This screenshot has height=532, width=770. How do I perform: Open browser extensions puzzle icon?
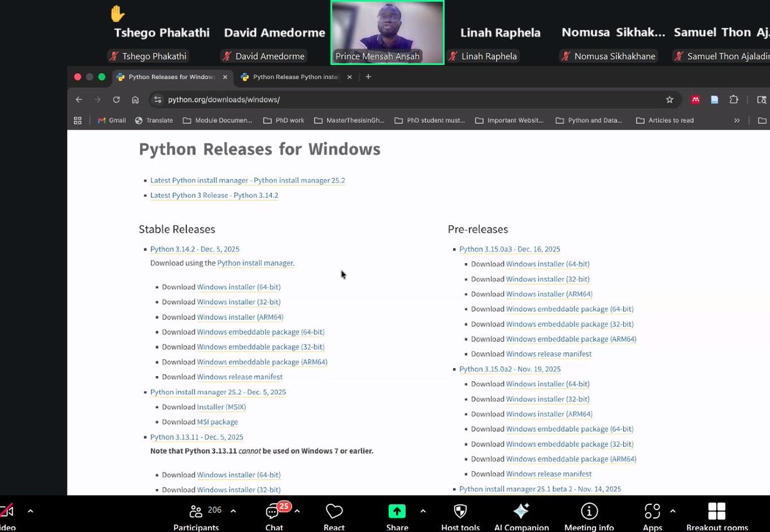coord(733,99)
